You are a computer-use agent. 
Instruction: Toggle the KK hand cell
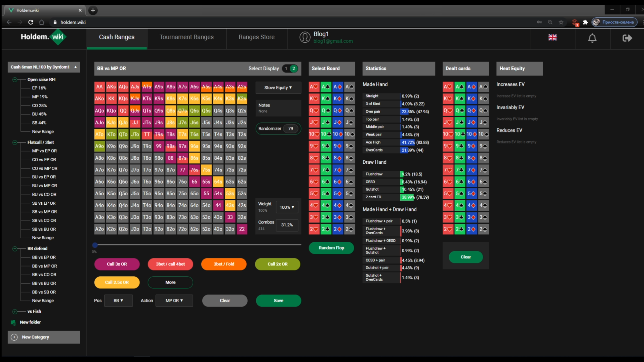[111, 99]
